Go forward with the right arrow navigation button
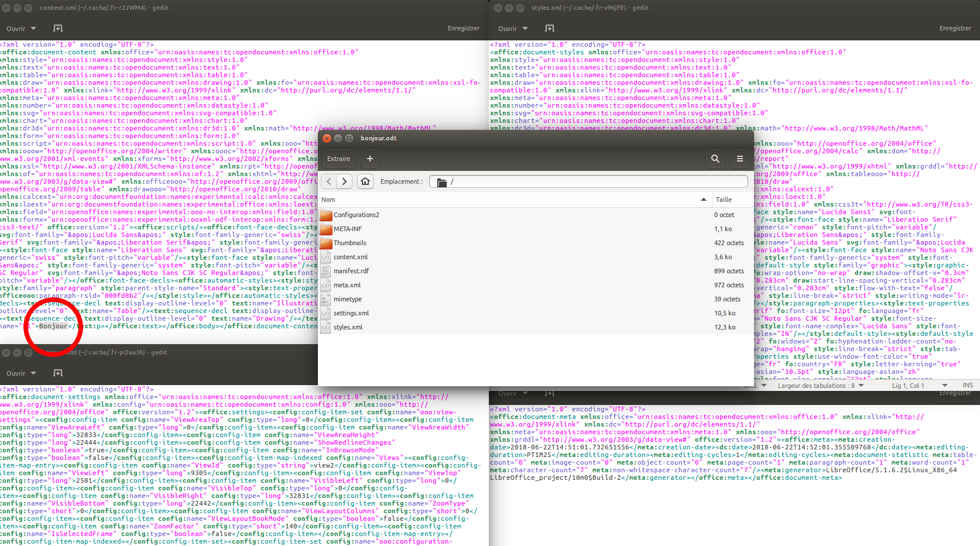The width and height of the screenshot is (980, 546). [344, 181]
